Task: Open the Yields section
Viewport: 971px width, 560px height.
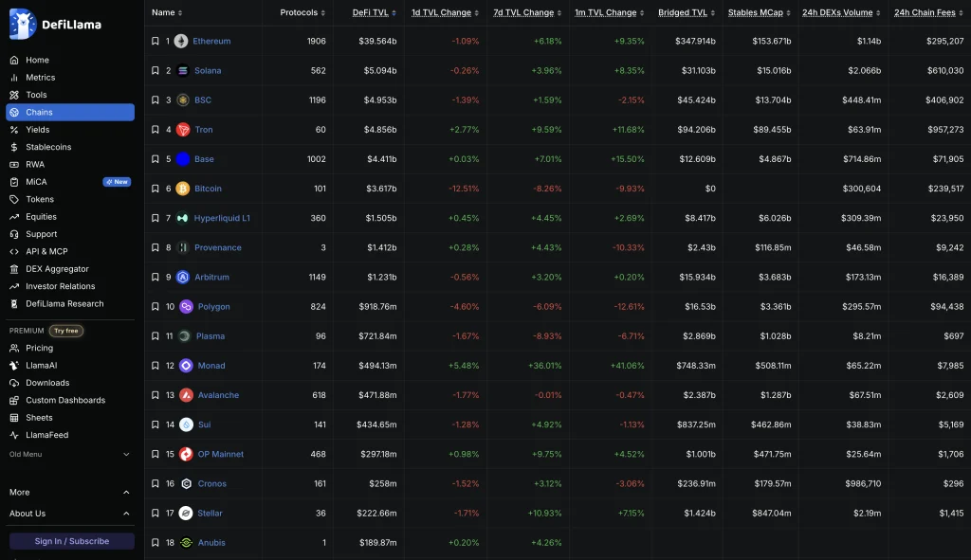Action: [37, 129]
